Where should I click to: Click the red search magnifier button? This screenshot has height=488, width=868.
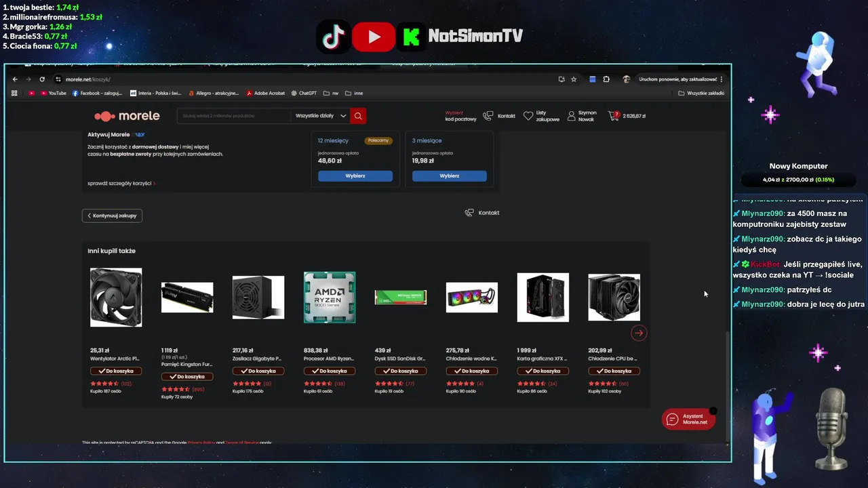pos(358,116)
